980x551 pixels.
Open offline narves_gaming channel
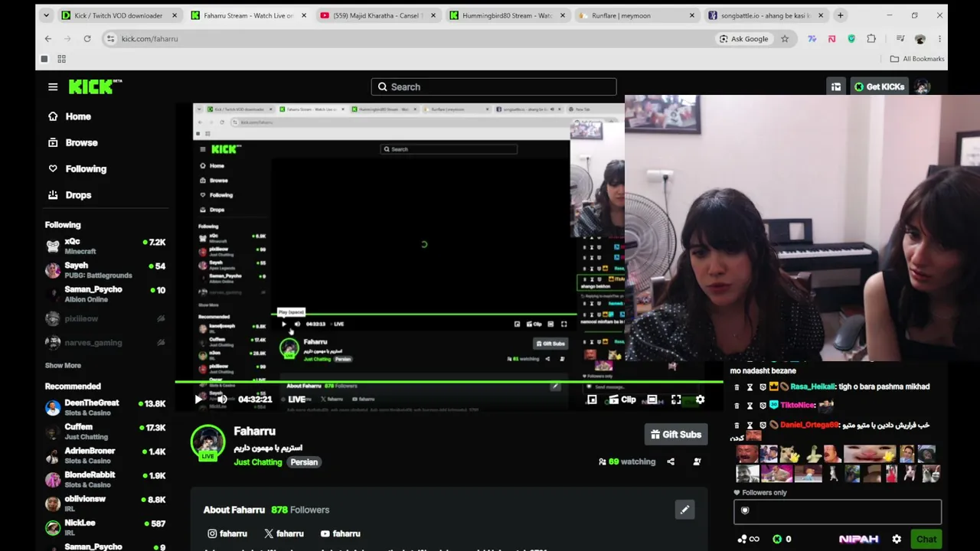[106, 342]
